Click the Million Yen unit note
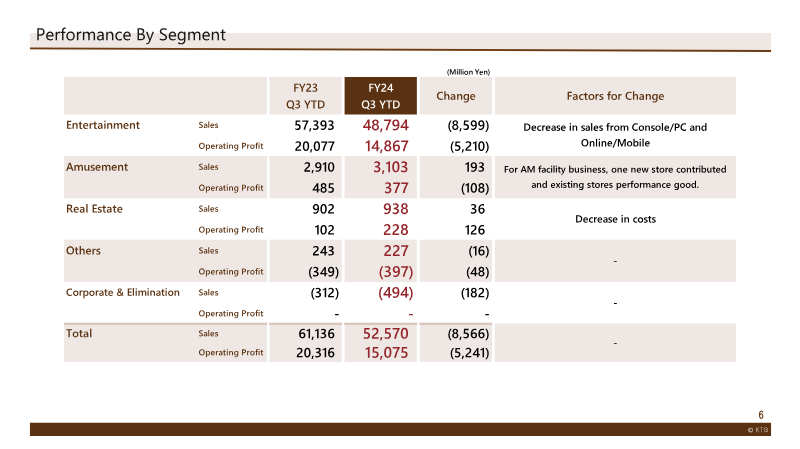 click(468, 72)
